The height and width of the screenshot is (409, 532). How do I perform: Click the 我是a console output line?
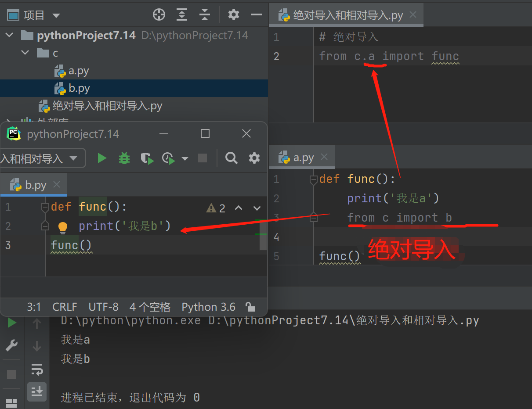point(76,340)
